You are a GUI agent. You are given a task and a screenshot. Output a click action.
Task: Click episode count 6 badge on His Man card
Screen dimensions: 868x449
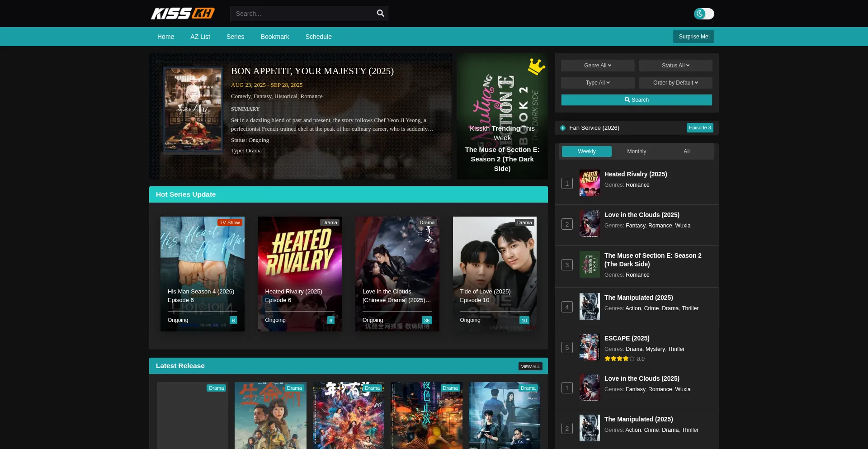(x=233, y=321)
